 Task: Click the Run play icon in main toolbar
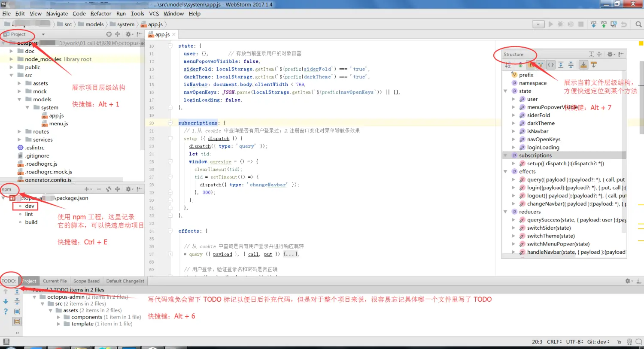pos(550,24)
